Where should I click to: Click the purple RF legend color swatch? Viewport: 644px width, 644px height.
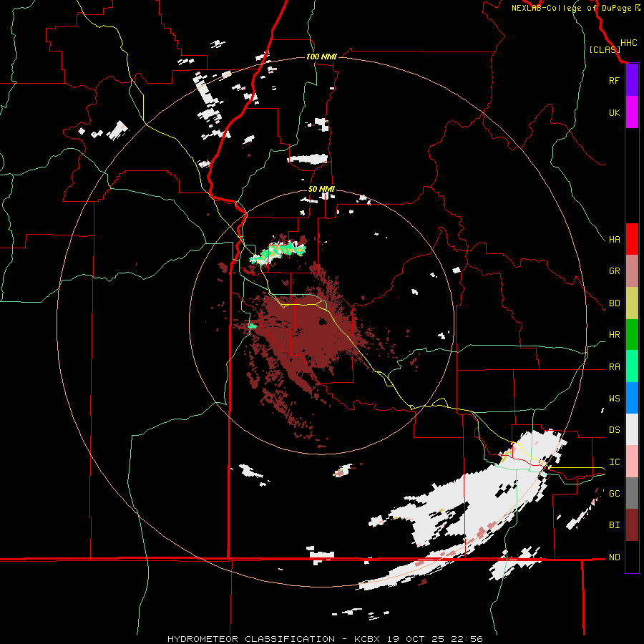tap(632, 80)
